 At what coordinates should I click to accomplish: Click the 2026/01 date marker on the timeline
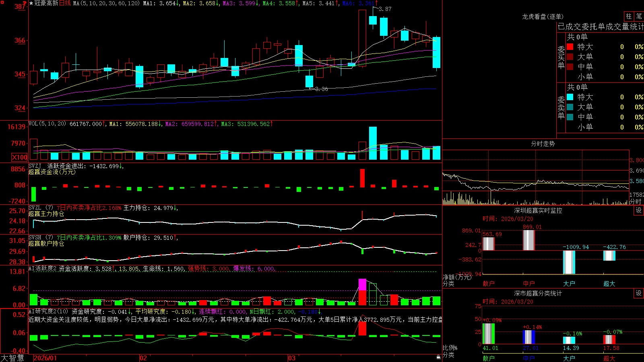[x=45, y=358]
